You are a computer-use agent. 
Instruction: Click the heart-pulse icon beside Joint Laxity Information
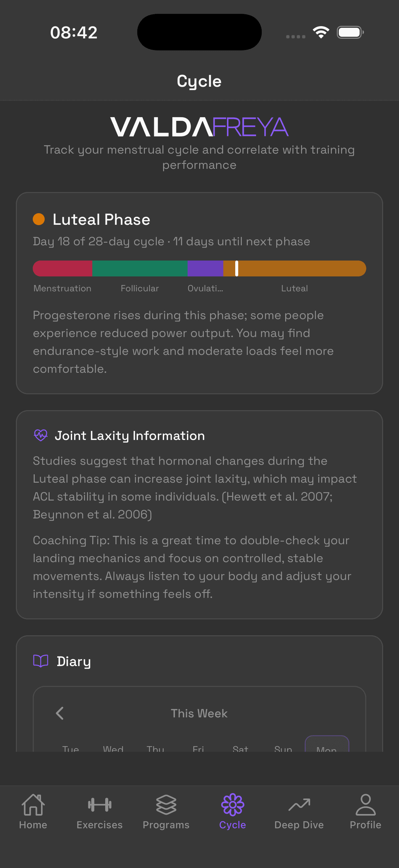coord(41,435)
